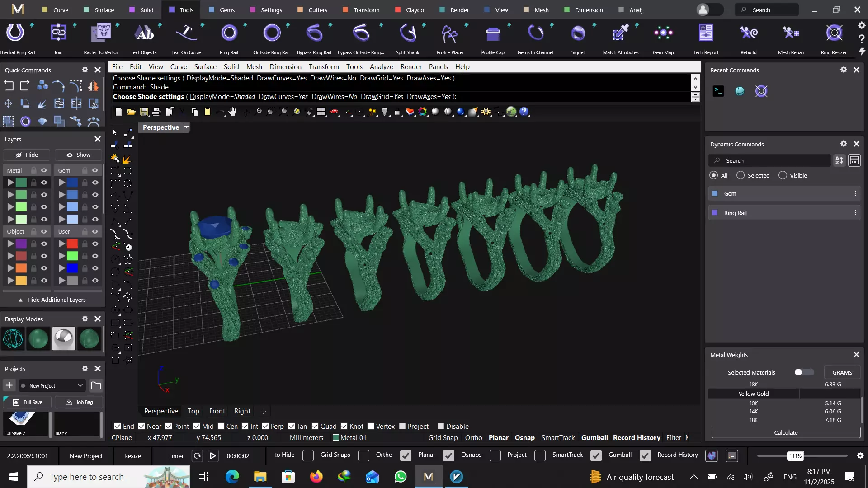Open the Gems In Channel tool

535,38
